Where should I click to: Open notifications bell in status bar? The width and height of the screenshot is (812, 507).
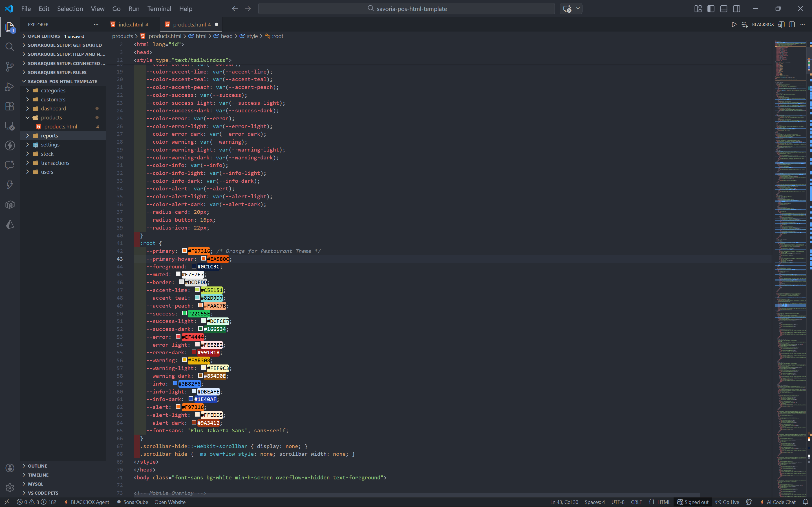(x=805, y=502)
